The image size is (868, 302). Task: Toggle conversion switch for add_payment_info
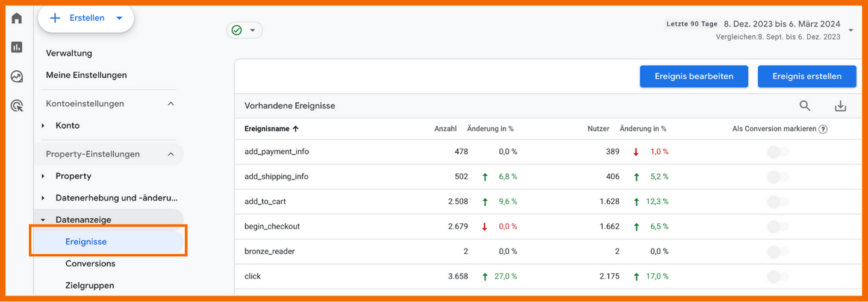coord(778,152)
